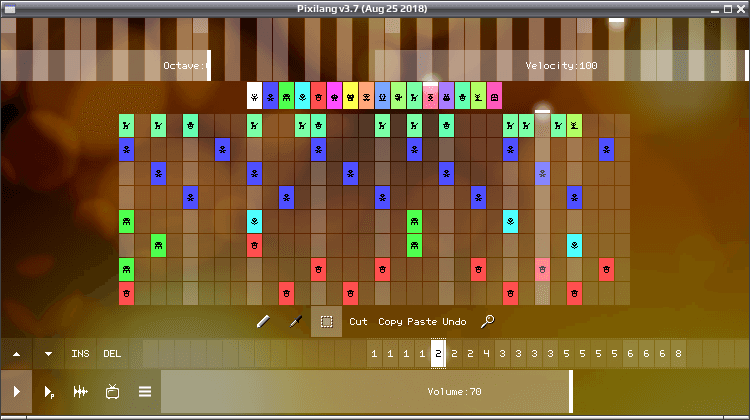Maximize the Pixilang window
This screenshot has height=420, width=750.
[728, 9]
